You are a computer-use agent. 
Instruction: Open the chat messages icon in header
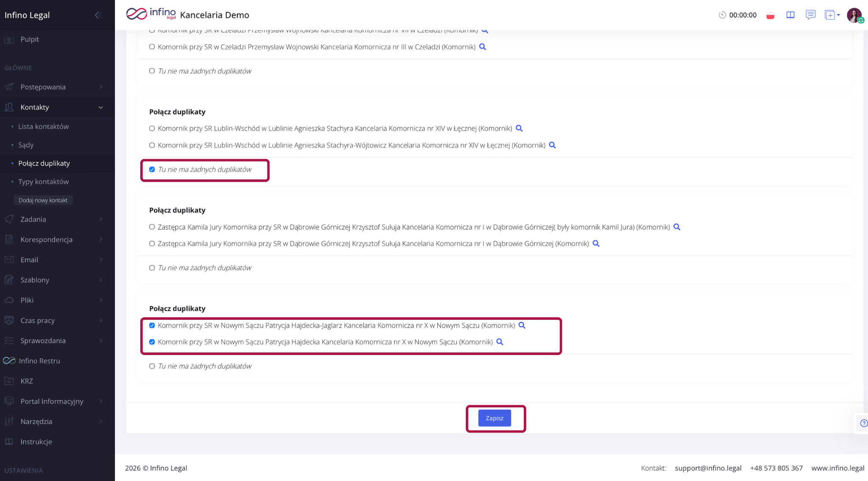click(810, 15)
